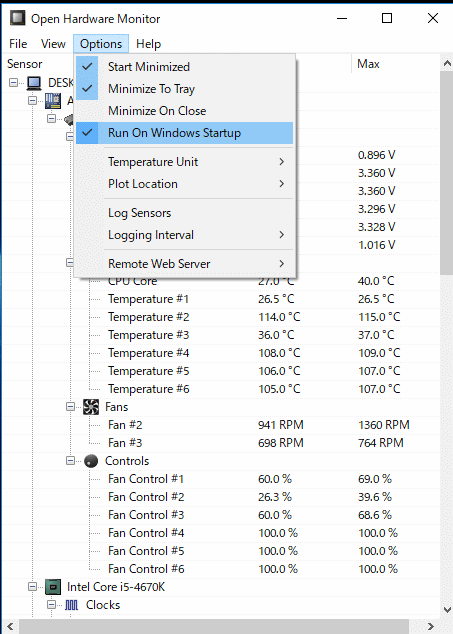Open the View menu

tap(53, 44)
